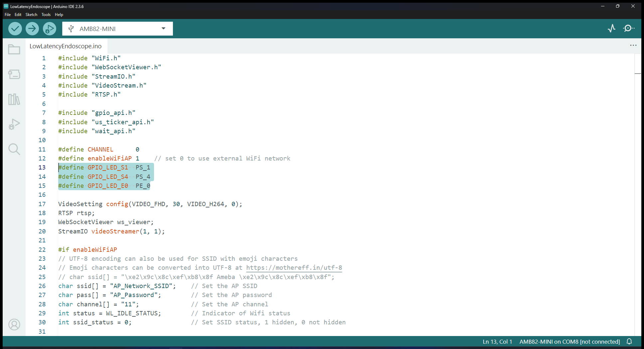Open the Boards Manager sidebar panel
Screen dimensions: 644x349
coord(14,74)
